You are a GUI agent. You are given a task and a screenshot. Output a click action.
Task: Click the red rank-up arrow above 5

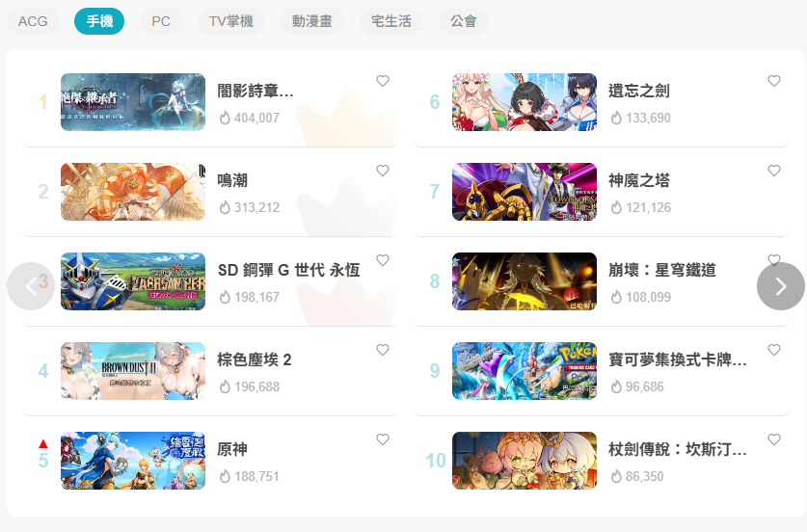click(43, 443)
